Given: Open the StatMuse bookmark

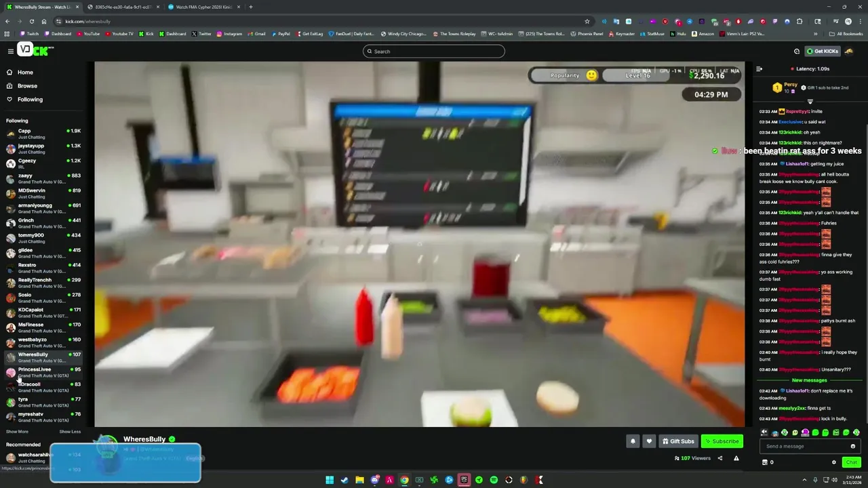Looking at the screenshot, I should tap(652, 33).
